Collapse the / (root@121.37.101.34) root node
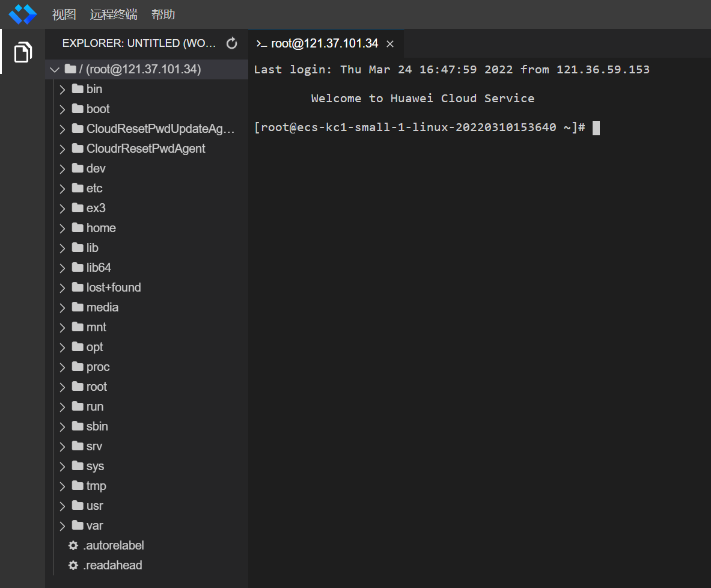Viewport: 711px width, 588px height. tap(55, 69)
